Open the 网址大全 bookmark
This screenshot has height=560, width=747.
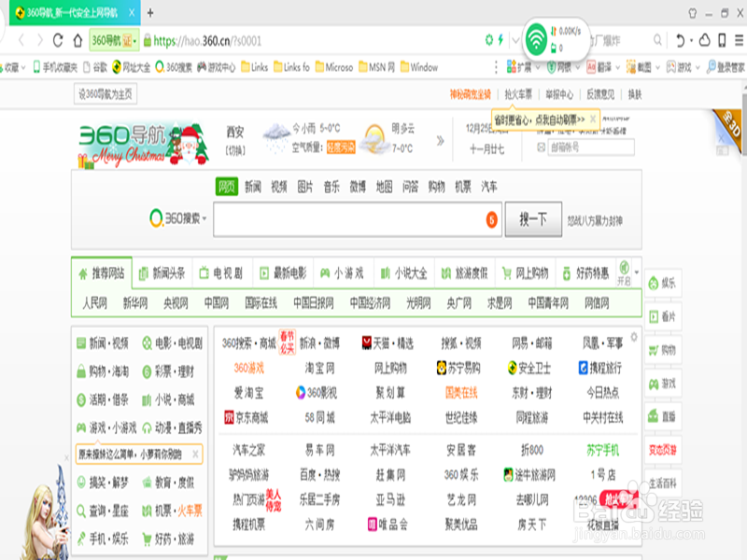131,67
